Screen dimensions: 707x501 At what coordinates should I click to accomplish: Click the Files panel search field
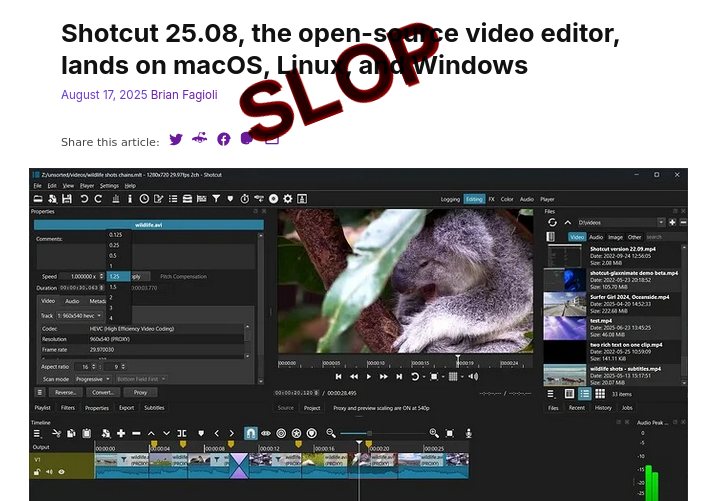coord(663,237)
